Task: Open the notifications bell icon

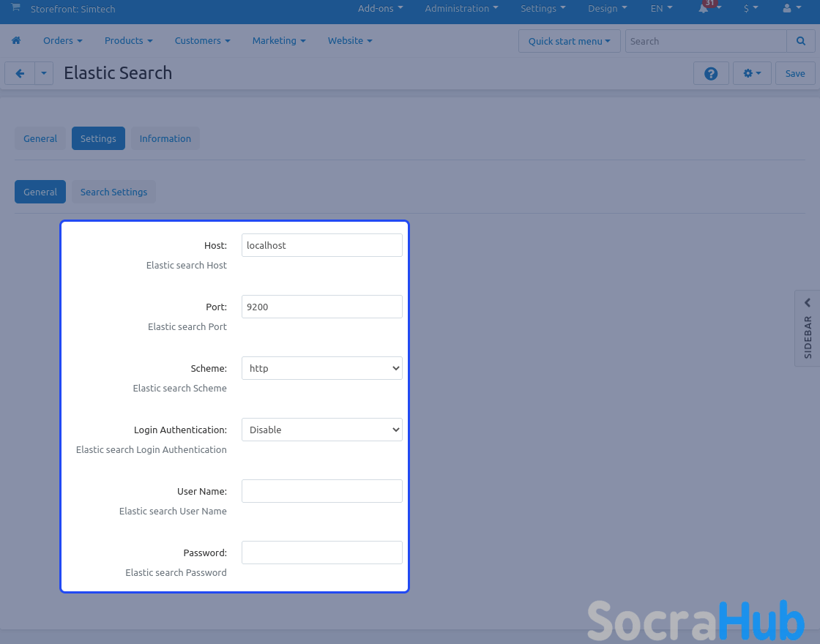Action: (704, 9)
